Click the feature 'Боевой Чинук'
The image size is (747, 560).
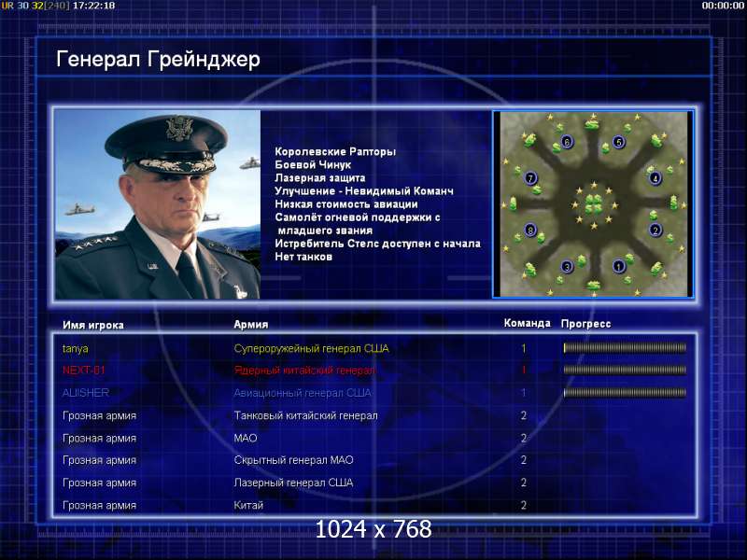click(x=313, y=165)
